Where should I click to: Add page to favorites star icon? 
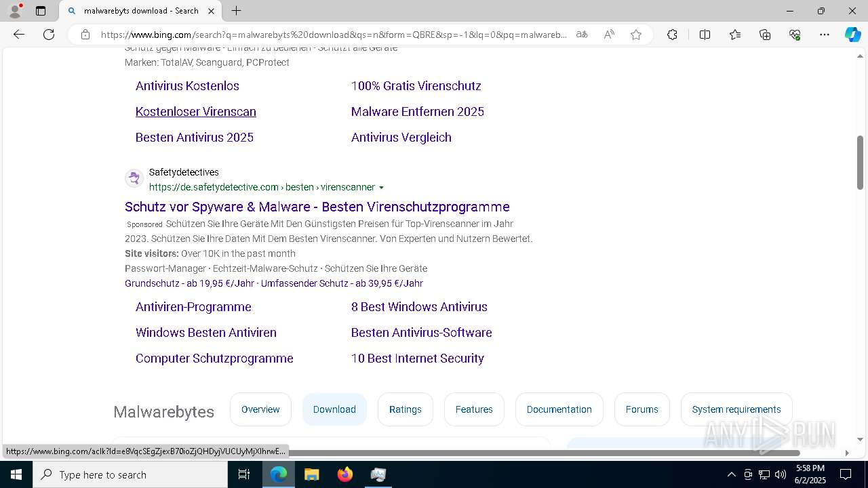636,35
